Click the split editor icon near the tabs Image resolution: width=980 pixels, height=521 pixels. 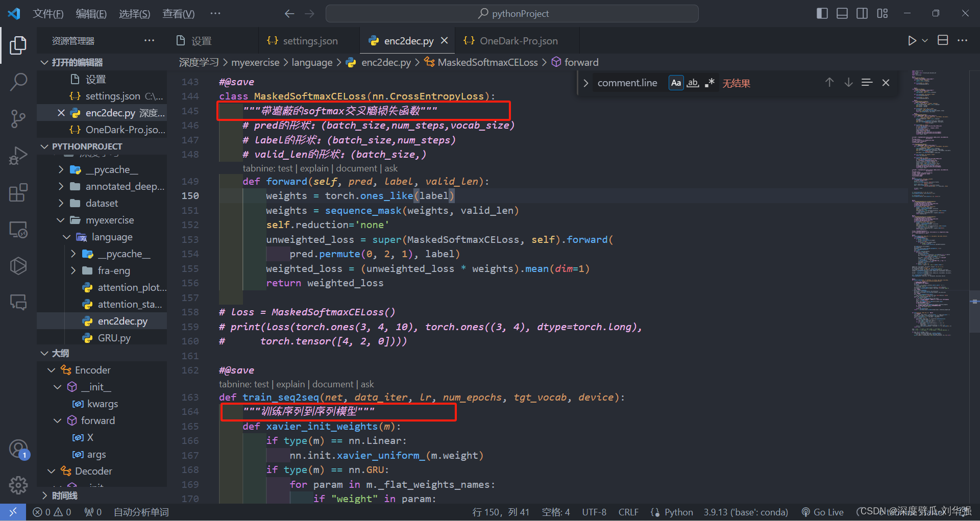[x=943, y=40]
